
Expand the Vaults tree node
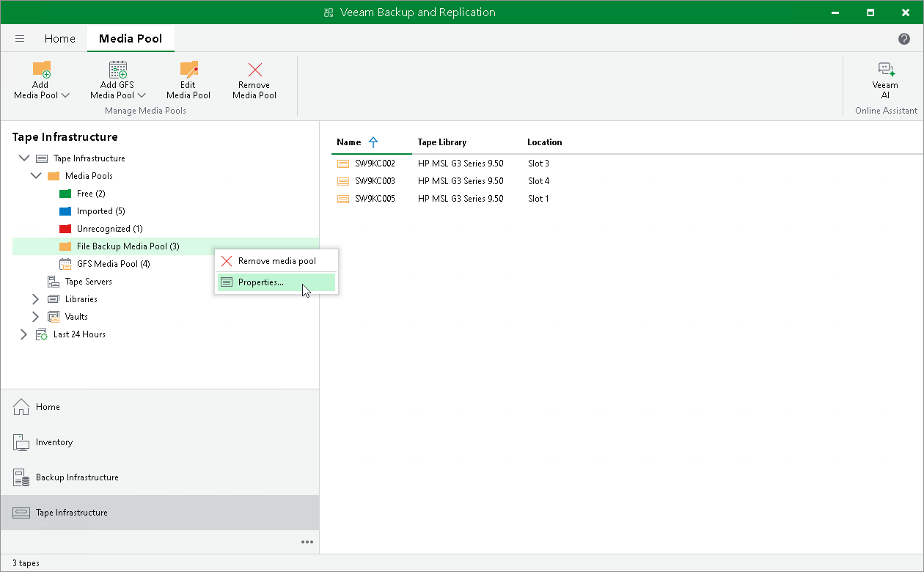[35, 317]
